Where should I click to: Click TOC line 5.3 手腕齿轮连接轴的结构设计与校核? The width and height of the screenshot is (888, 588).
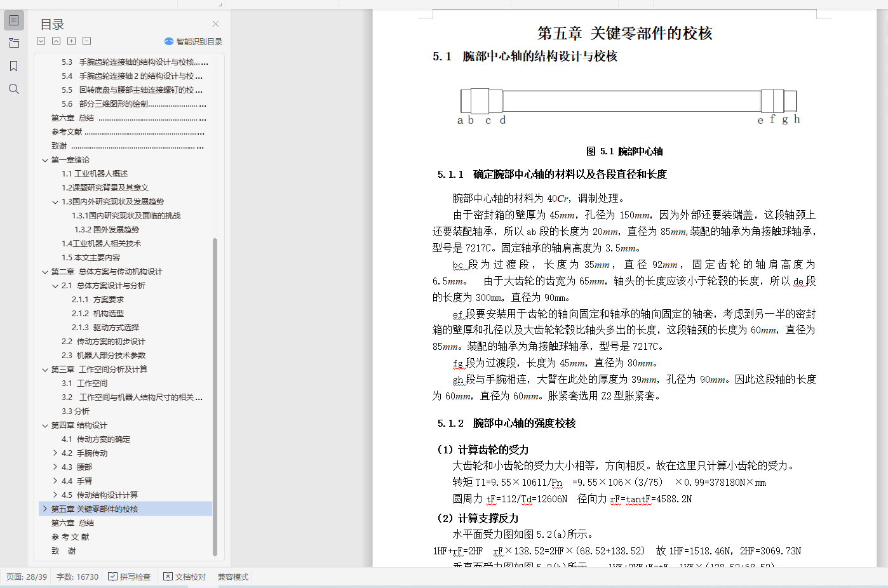tap(135, 62)
